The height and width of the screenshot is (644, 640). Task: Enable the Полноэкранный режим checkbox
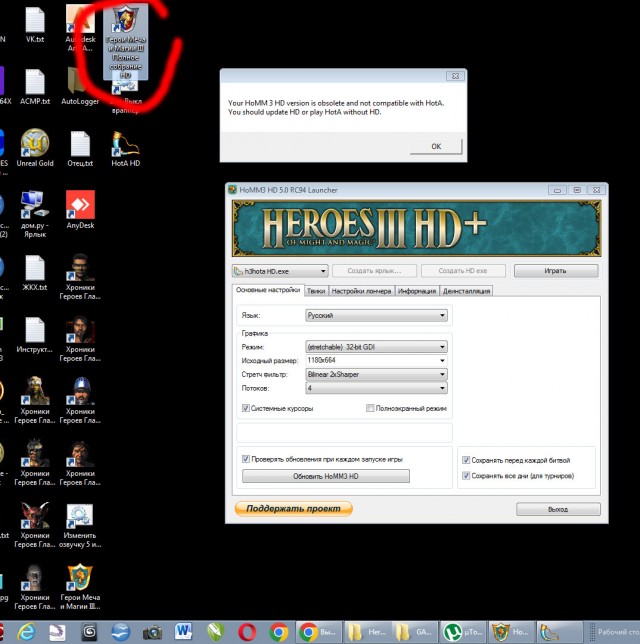(x=370, y=408)
